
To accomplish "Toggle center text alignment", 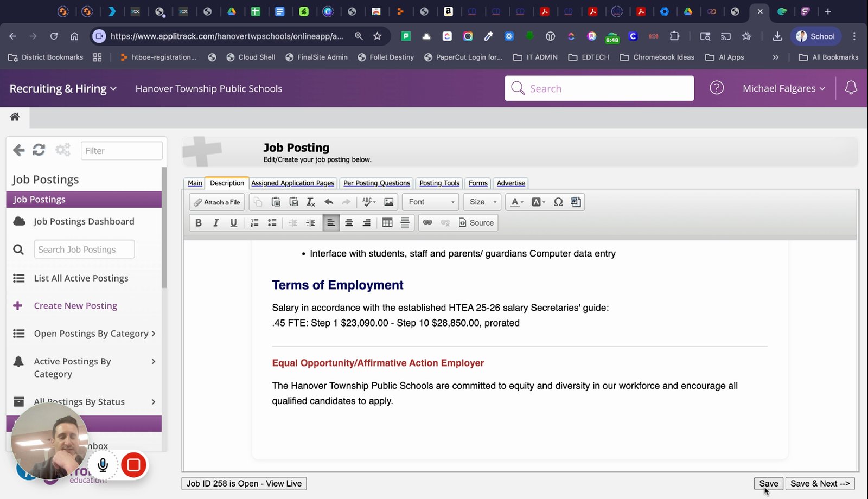I will click(x=349, y=223).
